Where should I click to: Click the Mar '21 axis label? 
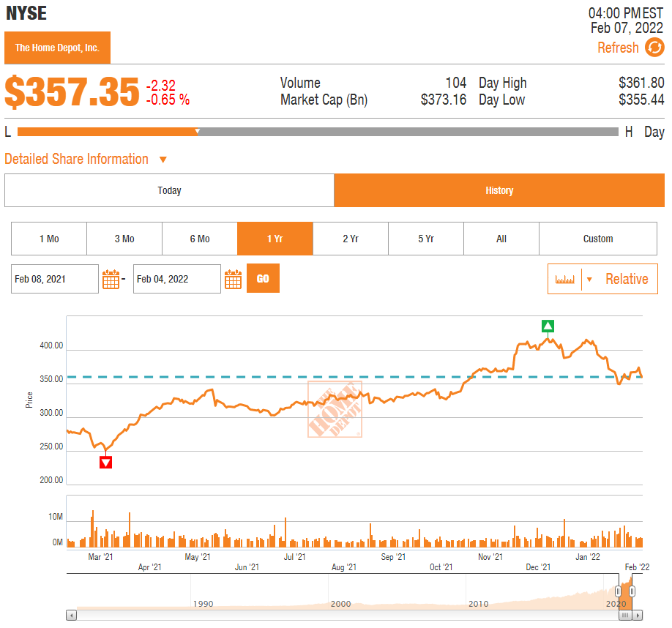tap(100, 557)
